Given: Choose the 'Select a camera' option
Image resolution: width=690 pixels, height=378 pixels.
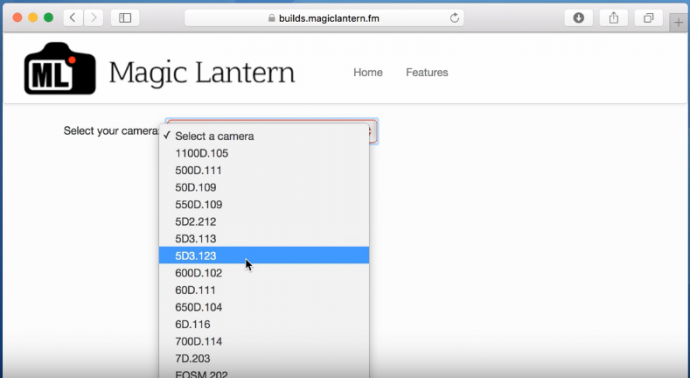Looking at the screenshot, I should tap(264, 136).
